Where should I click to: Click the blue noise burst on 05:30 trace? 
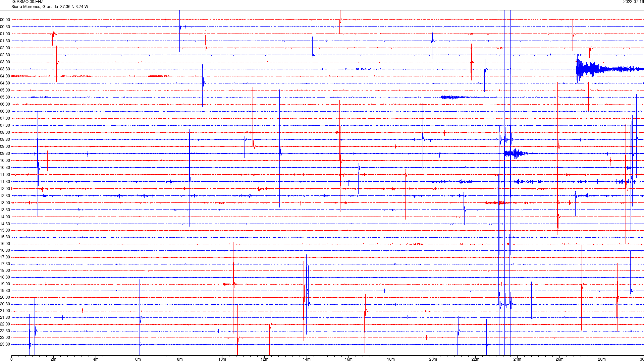click(x=454, y=97)
